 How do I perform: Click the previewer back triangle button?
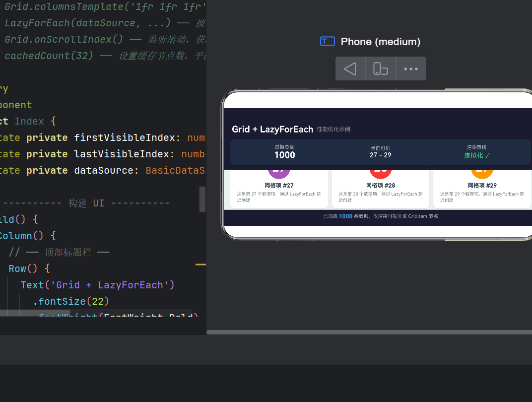350,69
